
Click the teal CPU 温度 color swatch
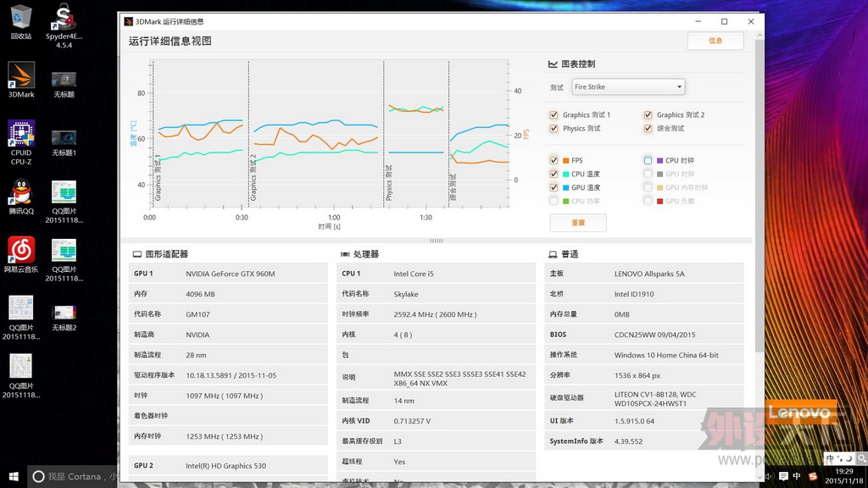coord(565,174)
